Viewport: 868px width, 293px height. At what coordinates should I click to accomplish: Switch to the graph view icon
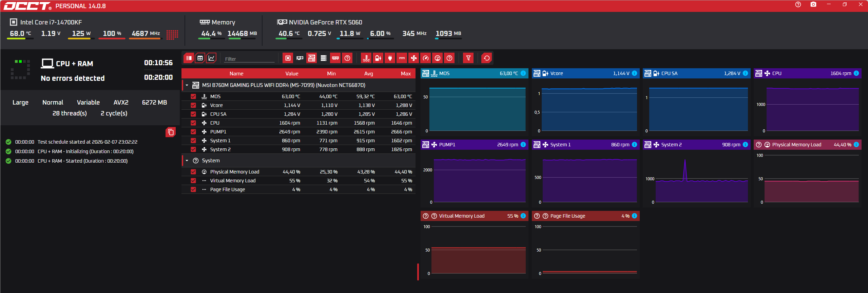211,58
